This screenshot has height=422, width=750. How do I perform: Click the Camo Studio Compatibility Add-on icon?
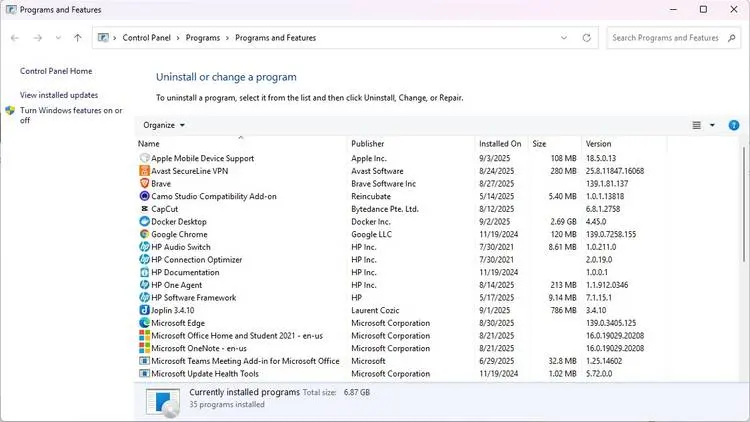144,196
